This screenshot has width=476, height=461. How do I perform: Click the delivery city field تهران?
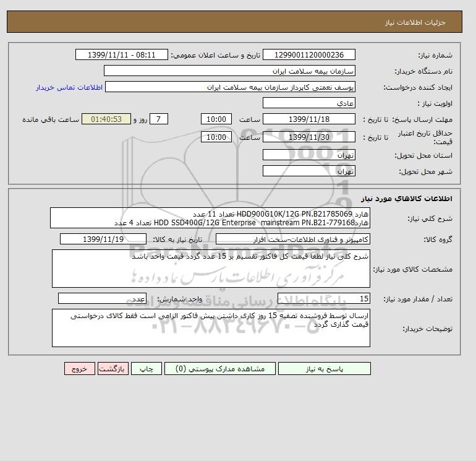tap(308, 171)
